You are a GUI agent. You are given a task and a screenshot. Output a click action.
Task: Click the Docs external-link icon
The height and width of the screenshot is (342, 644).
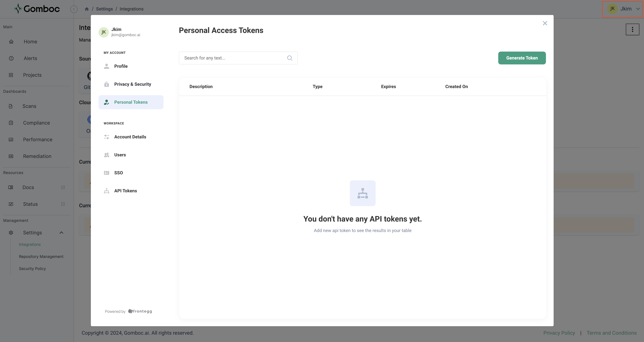[x=63, y=187]
